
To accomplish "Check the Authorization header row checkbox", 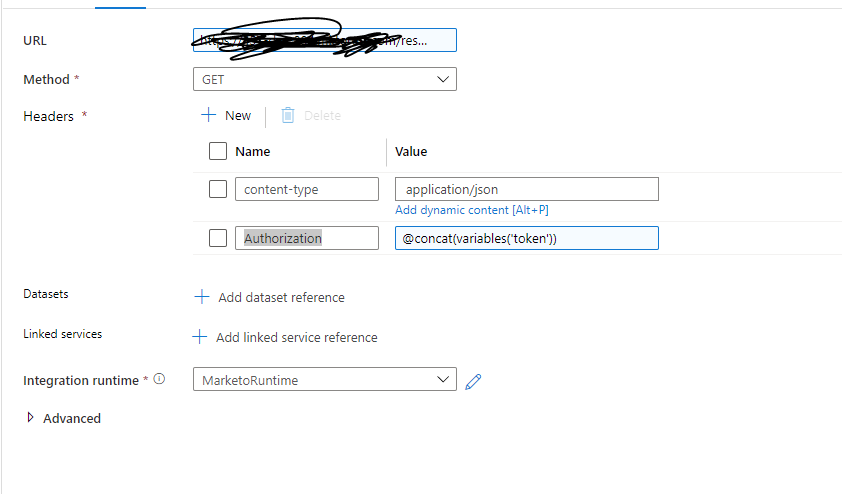I will click(217, 238).
